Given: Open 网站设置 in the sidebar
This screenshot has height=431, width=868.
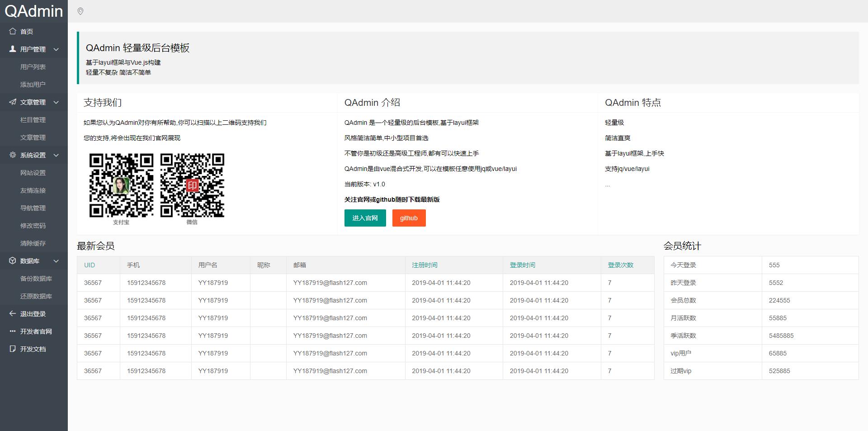Looking at the screenshot, I should click(x=33, y=173).
